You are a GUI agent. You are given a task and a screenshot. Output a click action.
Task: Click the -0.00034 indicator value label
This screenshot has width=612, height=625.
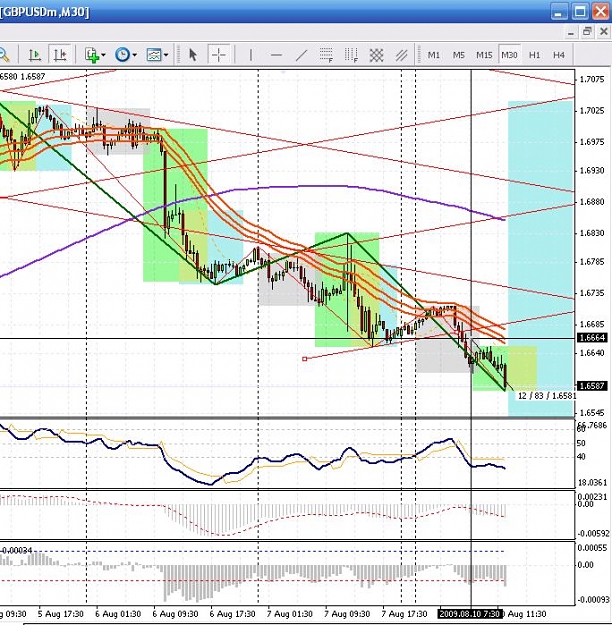[16, 550]
